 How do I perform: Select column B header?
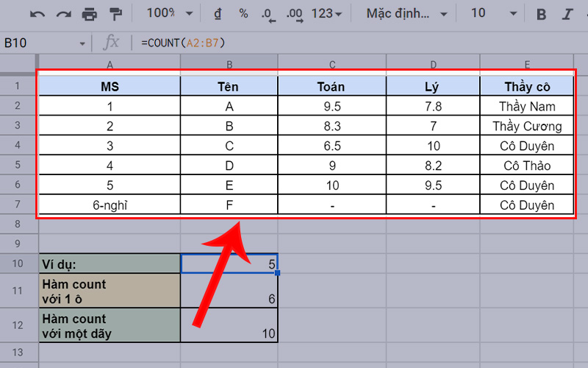coord(229,64)
